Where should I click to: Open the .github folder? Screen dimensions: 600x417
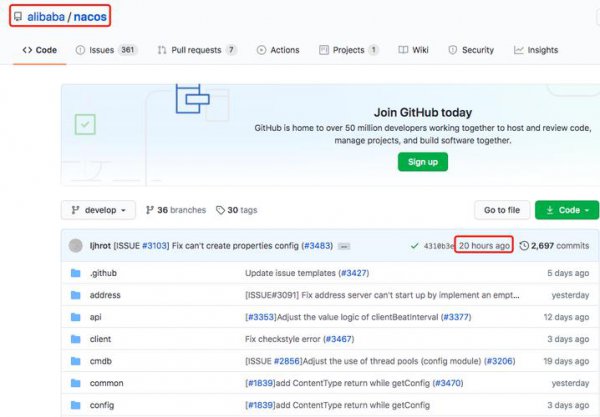[103, 273]
